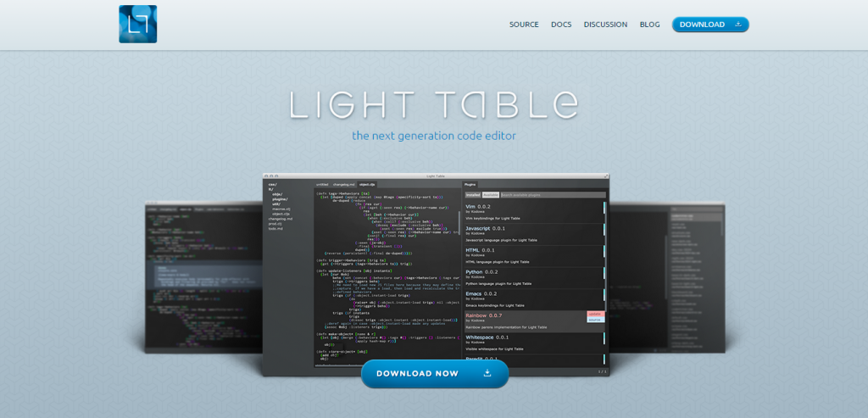Click the Plugins tab in the center screenshot
This screenshot has width=868, height=418.
pos(470,184)
